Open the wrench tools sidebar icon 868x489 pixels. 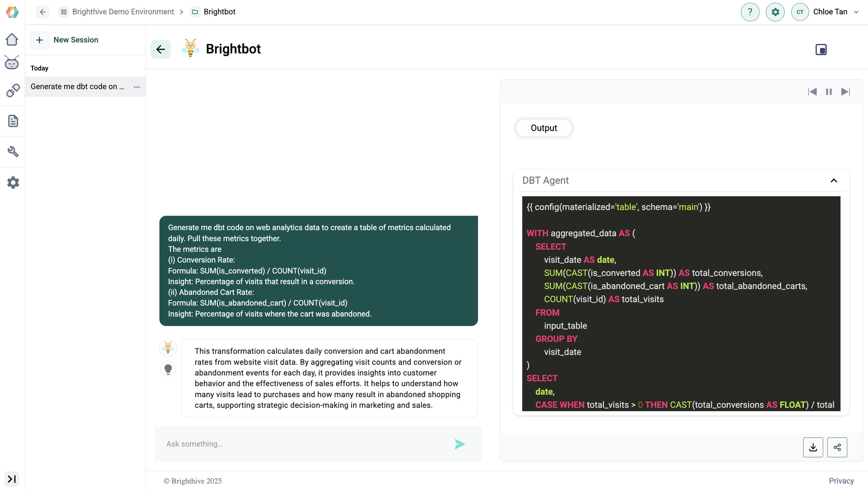point(13,151)
